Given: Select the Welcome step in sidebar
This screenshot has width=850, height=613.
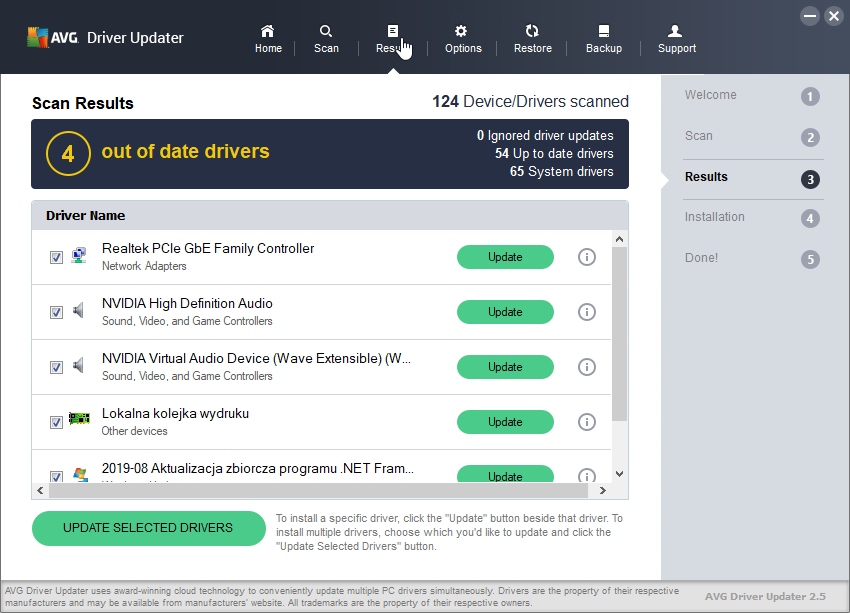Looking at the screenshot, I should [710, 95].
